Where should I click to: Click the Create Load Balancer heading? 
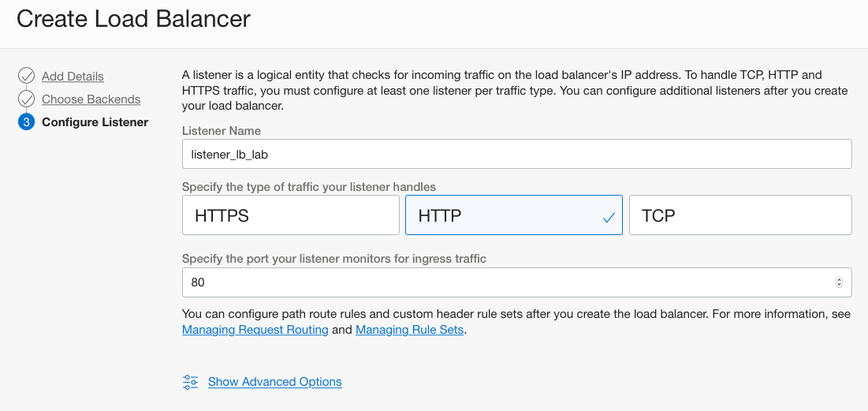pos(133,19)
